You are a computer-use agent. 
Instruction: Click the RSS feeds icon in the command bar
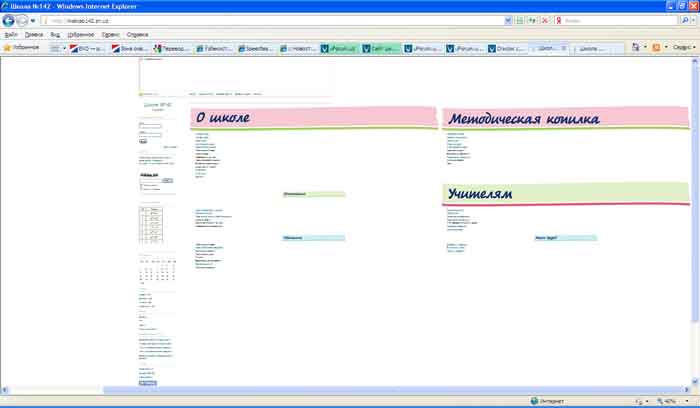point(655,47)
